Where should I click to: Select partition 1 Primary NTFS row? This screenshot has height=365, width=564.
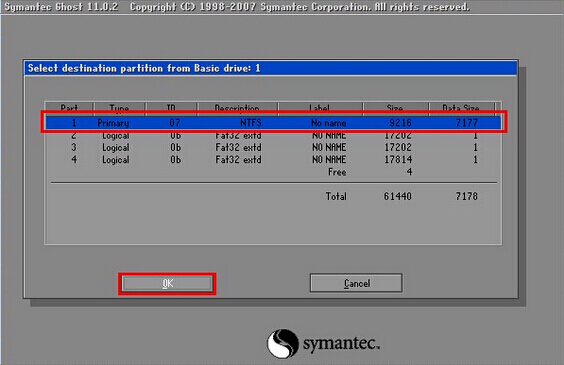pos(273,123)
